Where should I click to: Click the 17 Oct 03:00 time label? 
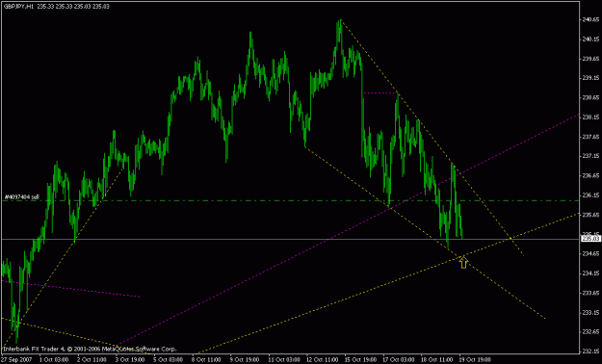coord(400,359)
